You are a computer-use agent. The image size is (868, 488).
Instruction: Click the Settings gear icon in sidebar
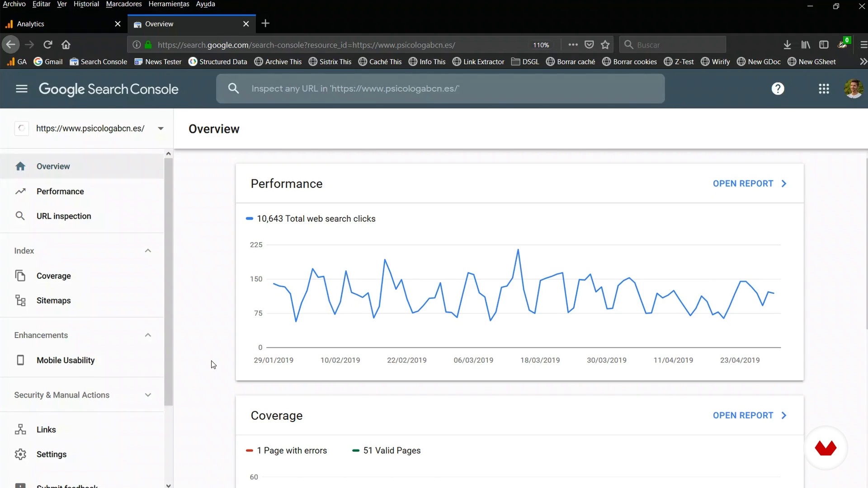(x=20, y=454)
